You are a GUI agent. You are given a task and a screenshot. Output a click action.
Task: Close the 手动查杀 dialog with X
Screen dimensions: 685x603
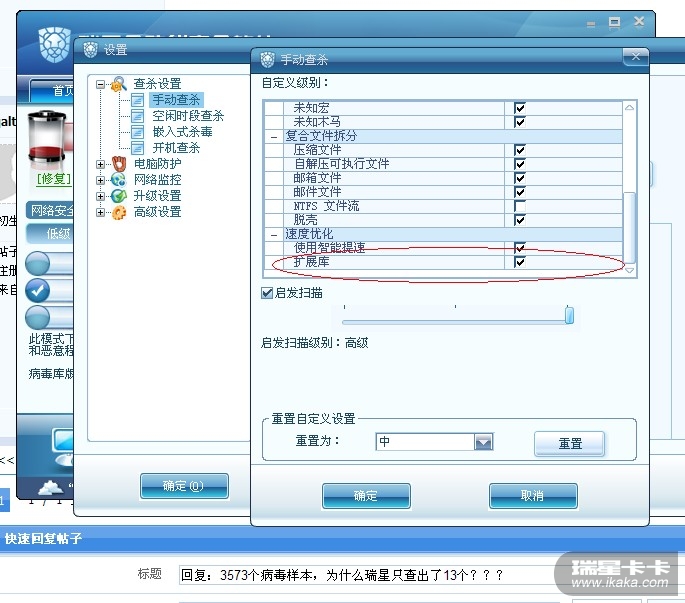point(635,57)
